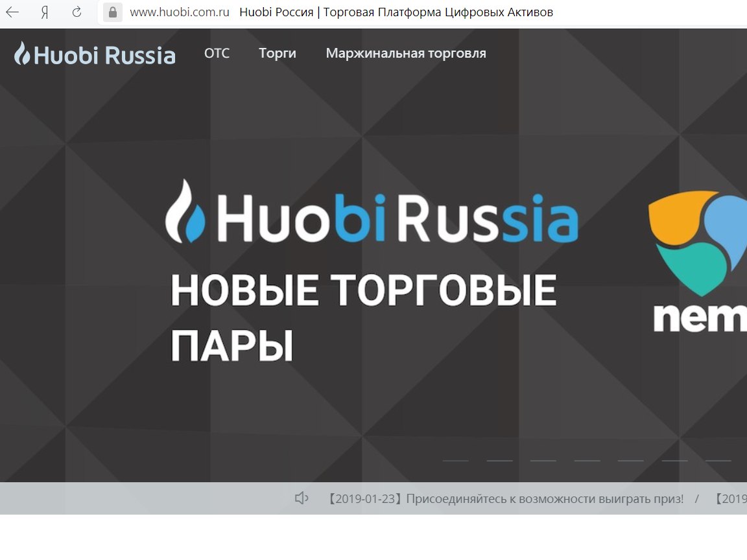The image size is (747, 560).
Task: Open the OTC menu item
Action: pyautogui.click(x=217, y=53)
